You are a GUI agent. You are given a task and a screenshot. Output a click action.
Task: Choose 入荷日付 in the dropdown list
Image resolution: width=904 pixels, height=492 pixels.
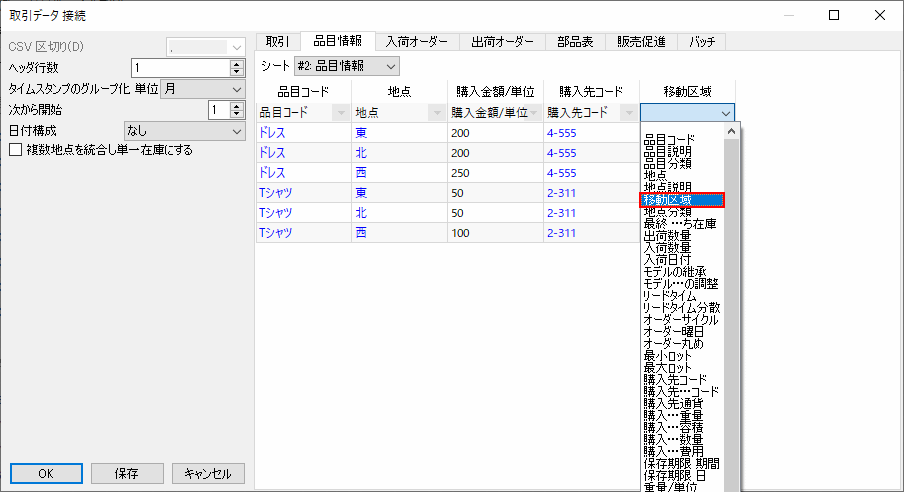(667, 259)
